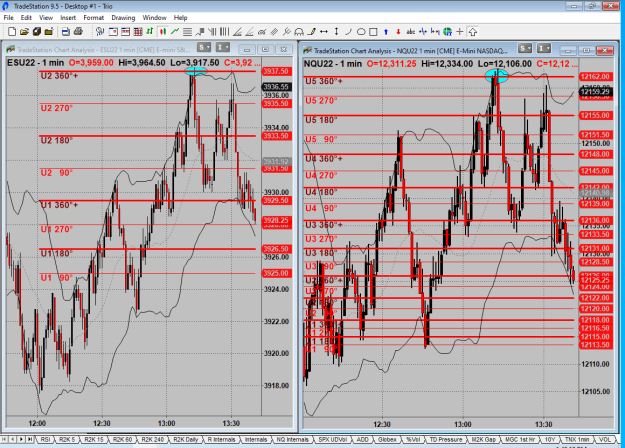625x448 pixels.
Task: Open S dropdown on NQU22 chart
Action: coord(525,49)
